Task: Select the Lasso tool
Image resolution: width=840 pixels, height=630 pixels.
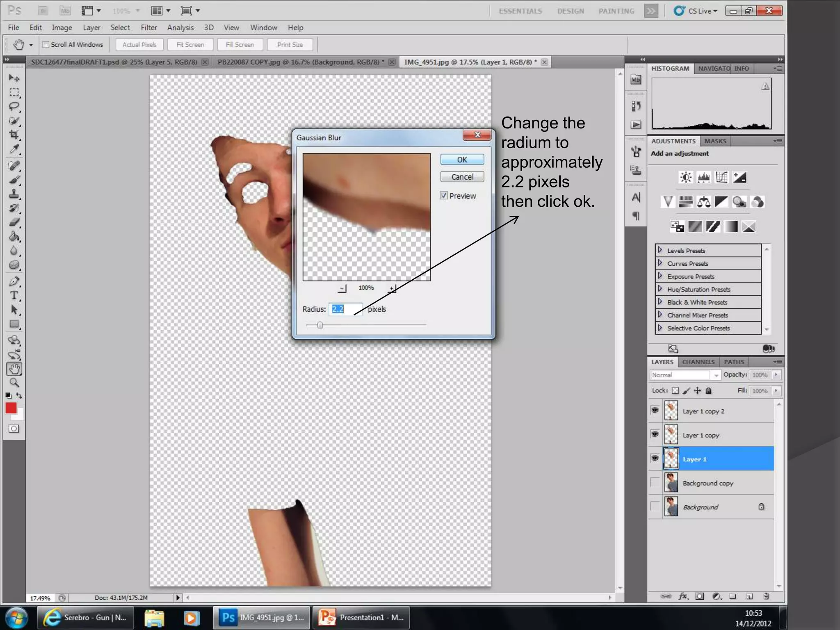Action: tap(14, 107)
